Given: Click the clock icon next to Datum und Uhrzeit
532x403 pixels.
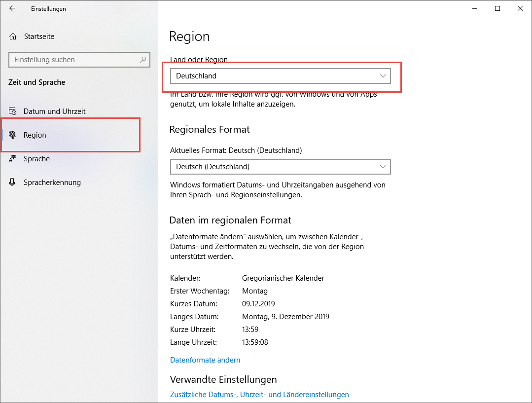Looking at the screenshot, I should pos(12,111).
